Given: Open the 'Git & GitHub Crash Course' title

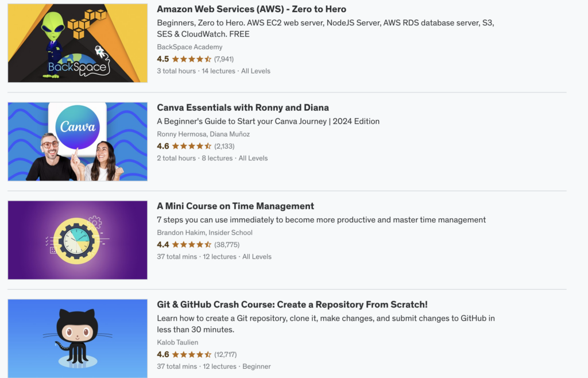Looking at the screenshot, I should 292,304.
